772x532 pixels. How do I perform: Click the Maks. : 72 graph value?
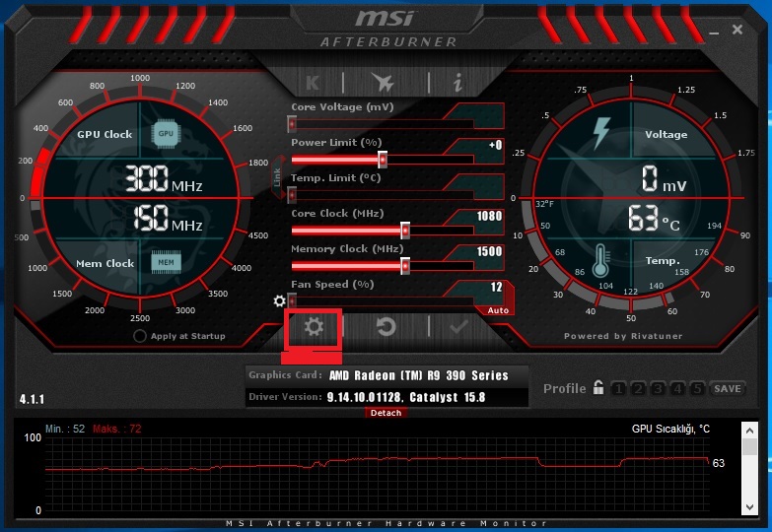coord(117,429)
